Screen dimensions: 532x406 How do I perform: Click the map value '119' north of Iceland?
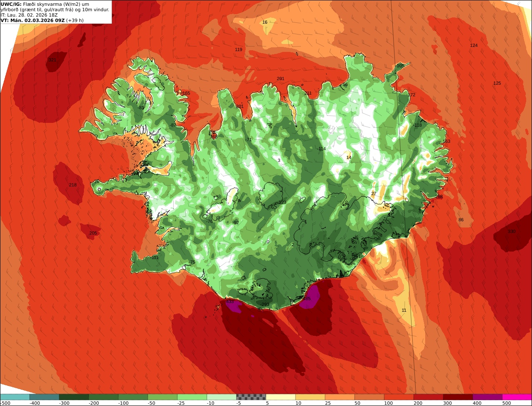[239, 50]
